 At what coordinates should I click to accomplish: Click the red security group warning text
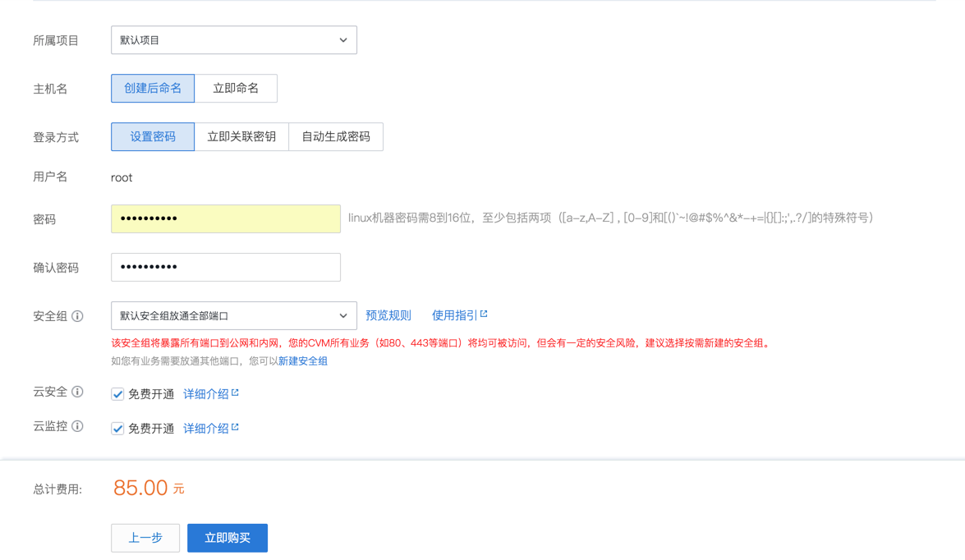coord(441,343)
